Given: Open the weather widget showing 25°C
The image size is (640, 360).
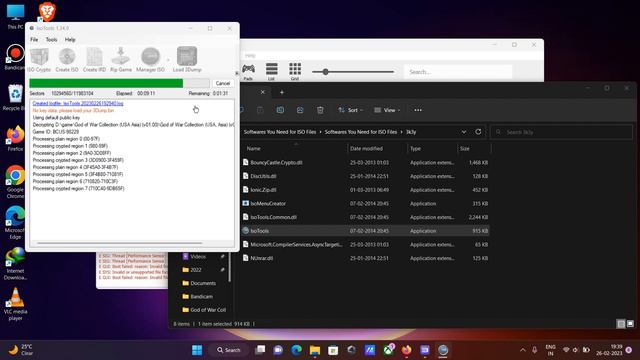Looking at the screenshot, I should coord(21,350).
